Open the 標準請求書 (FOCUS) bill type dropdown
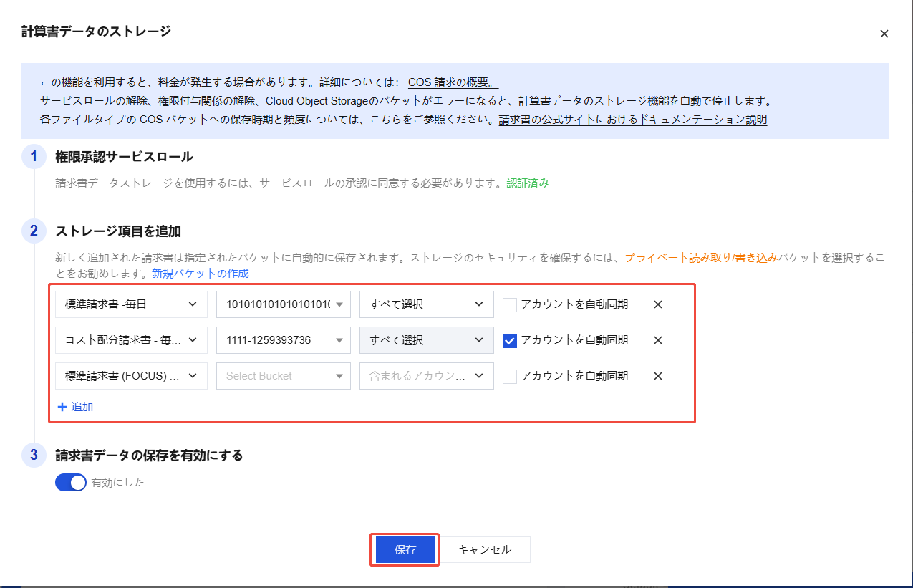 point(131,376)
